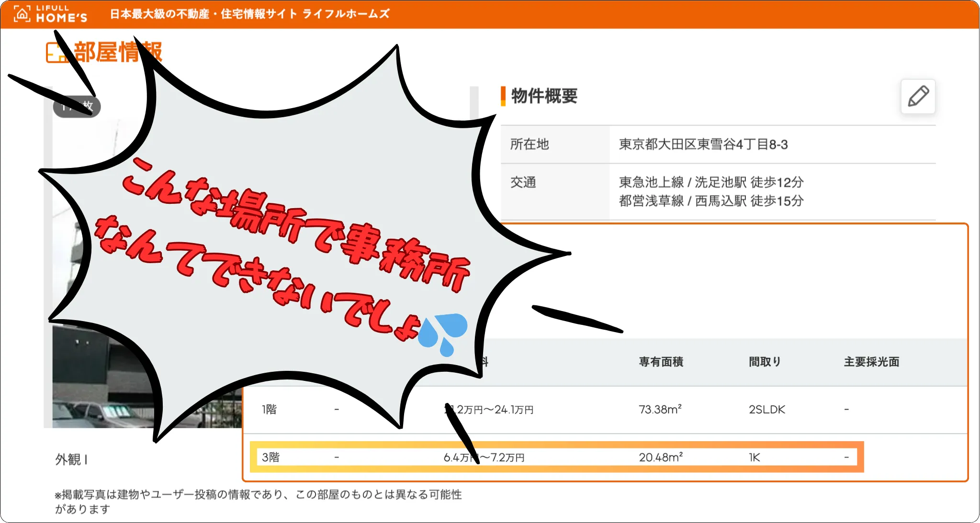Click the 専有面積 column header
The image size is (980, 523).
pyautogui.click(x=661, y=362)
